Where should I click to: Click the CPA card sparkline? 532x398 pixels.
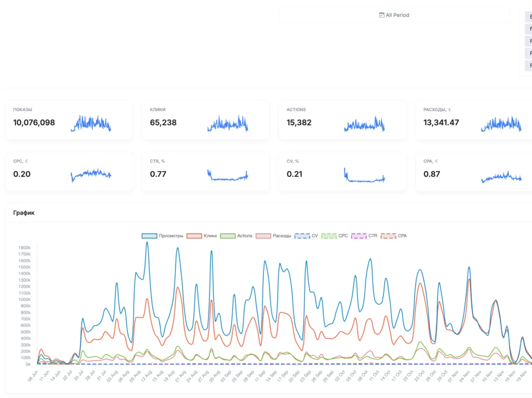501,177
